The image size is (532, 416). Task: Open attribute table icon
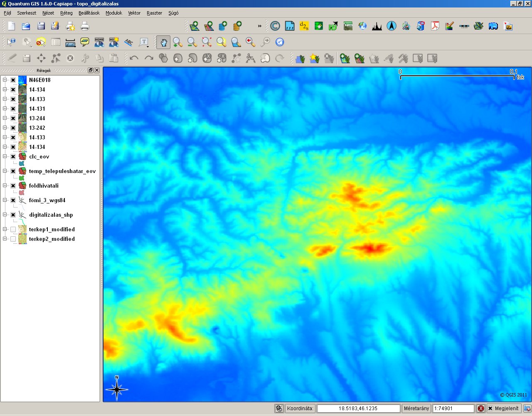(x=55, y=42)
